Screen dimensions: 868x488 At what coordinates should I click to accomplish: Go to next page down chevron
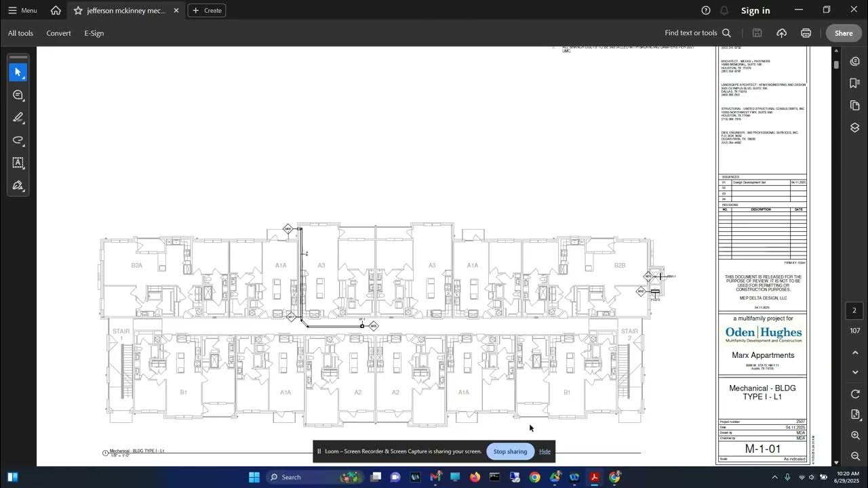click(854, 372)
